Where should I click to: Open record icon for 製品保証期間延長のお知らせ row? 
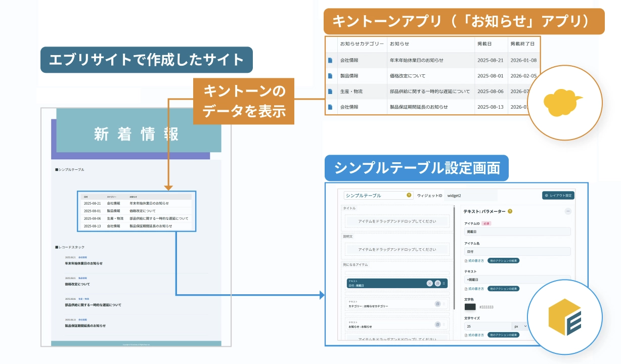click(x=330, y=107)
